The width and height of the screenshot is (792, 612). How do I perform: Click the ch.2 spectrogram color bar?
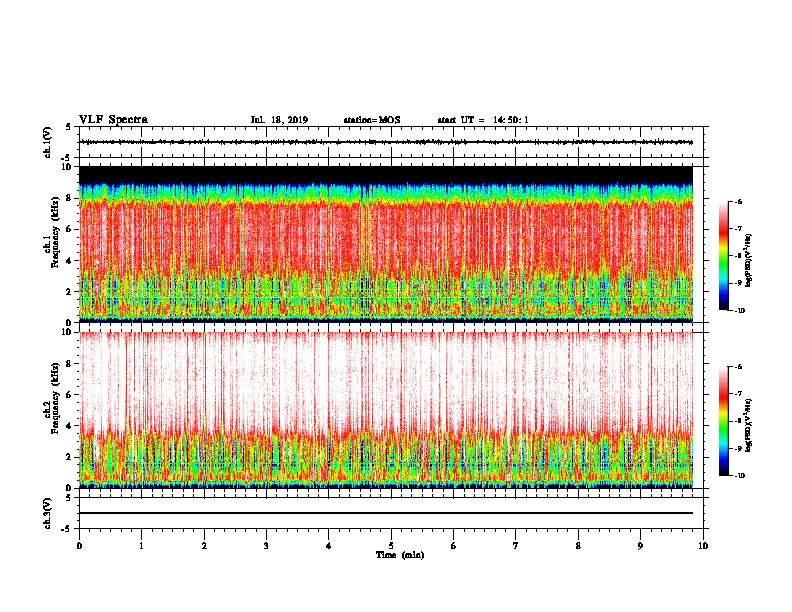pyautogui.click(x=723, y=421)
